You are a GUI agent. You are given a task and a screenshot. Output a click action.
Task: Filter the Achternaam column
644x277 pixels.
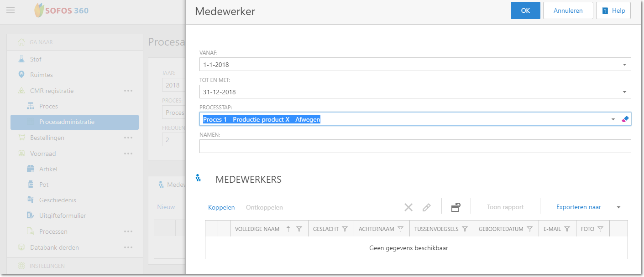tap(400, 229)
